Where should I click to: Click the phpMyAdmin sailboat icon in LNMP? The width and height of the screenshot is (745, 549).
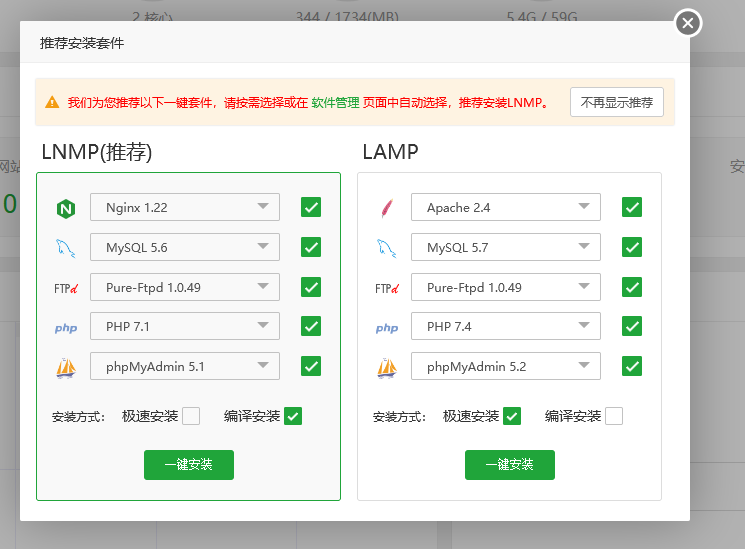(66, 367)
